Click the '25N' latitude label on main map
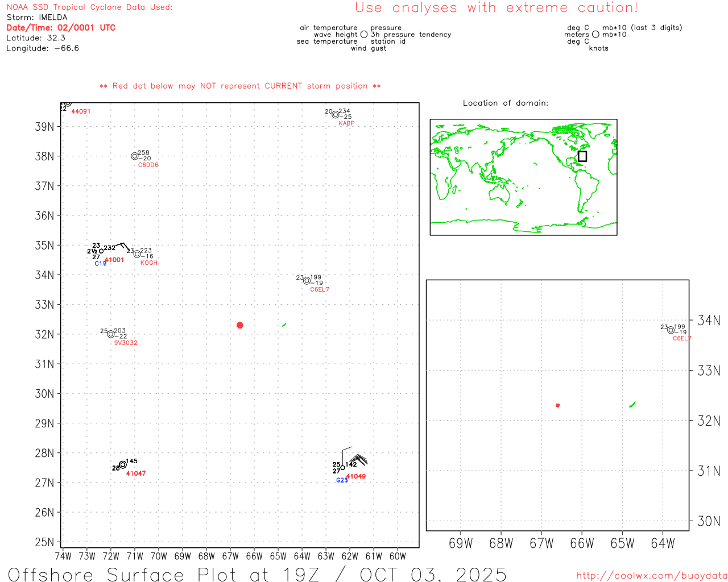 tap(44, 542)
